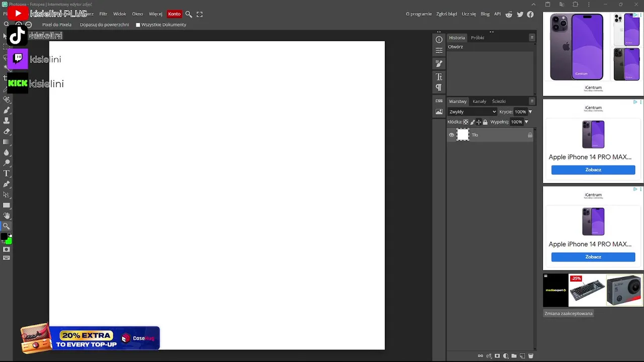Select the Eraser tool

pos(7,131)
